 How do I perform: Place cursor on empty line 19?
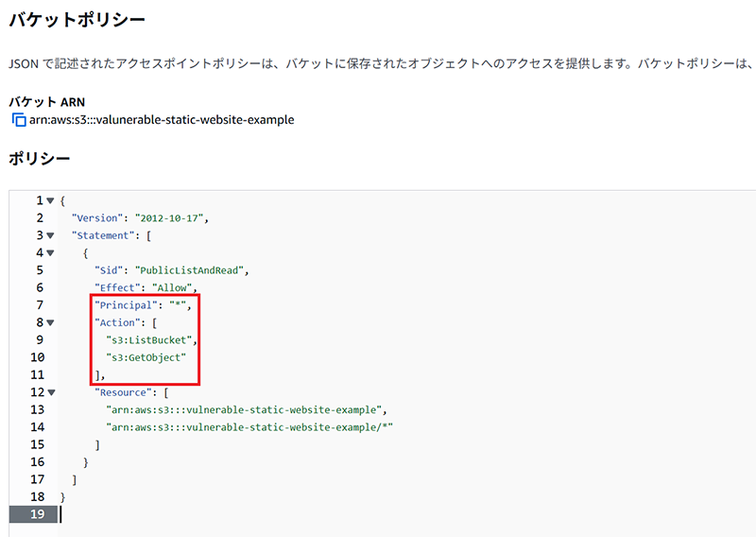[x=283, y=514]
